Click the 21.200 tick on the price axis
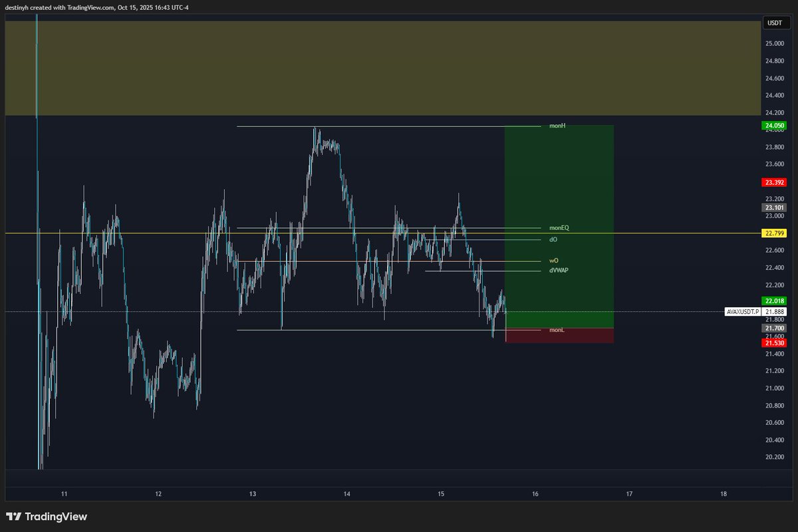 tap(774, 371)
